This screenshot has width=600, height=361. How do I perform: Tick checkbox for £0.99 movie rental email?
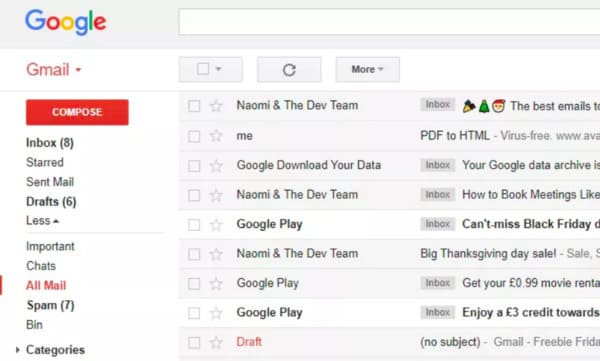click(x=194, y=284)
